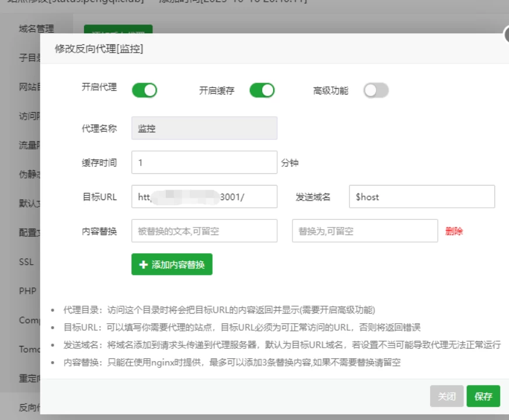Click the 内容替换 help text line
Image resolution: width=509 pixels, height=420 pixels.
pos(232,362)
